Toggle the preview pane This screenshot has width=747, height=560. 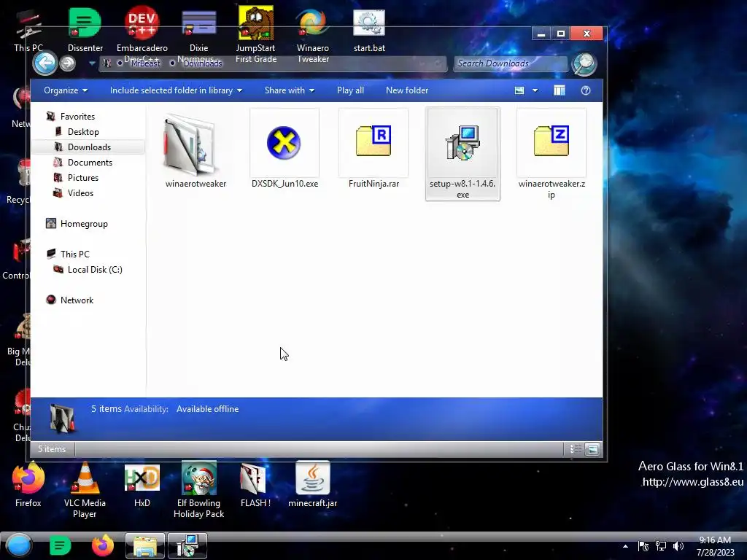(560, 90)
